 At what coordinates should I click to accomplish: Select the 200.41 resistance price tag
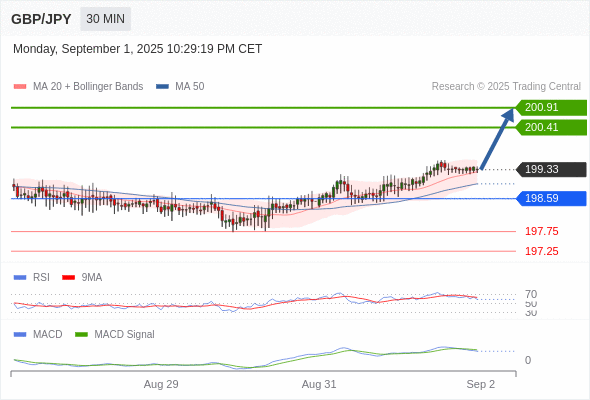551,128
